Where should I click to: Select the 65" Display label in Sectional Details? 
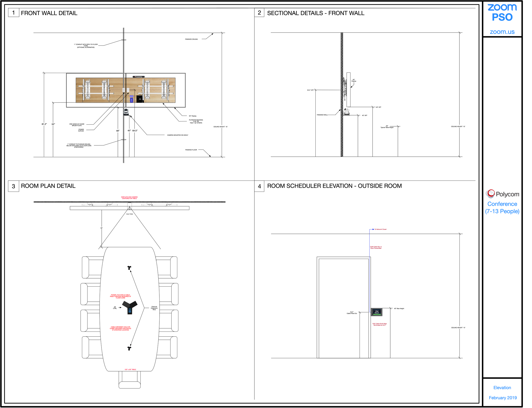point(354,80)
